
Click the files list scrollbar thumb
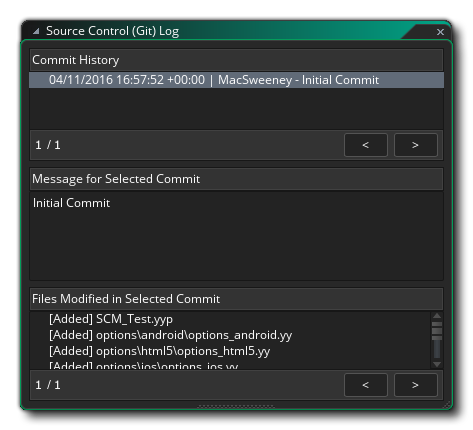point(437,331)
